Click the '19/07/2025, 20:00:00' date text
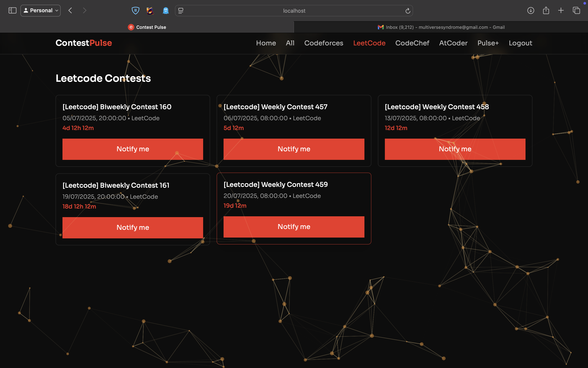 click(x=93, y=197)
